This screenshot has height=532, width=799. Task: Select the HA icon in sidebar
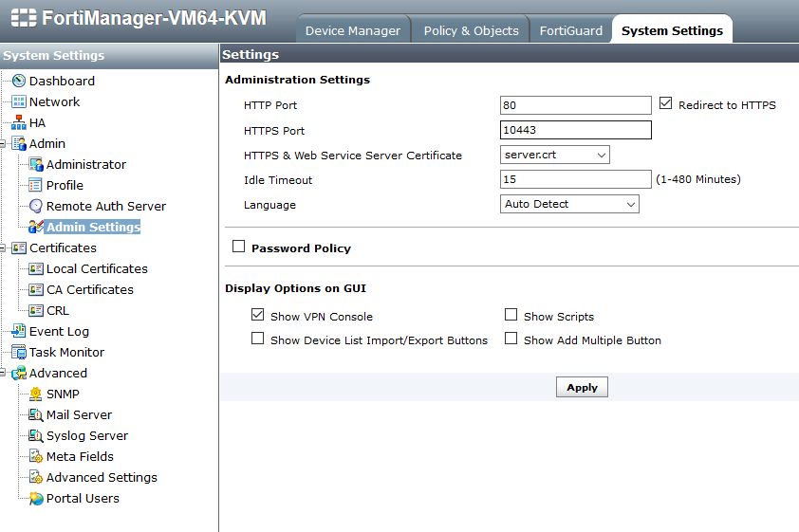pyautogui.click(x=19, y=123)
